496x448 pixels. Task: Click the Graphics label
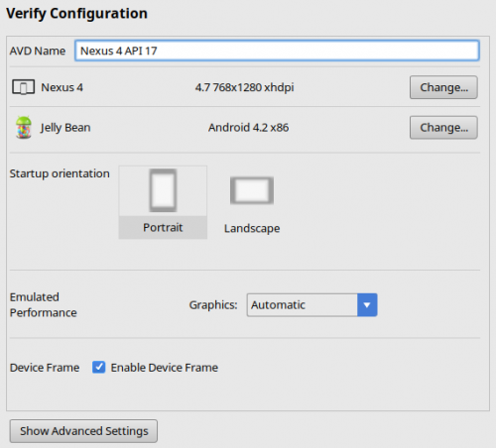click(x=213, y=305)
